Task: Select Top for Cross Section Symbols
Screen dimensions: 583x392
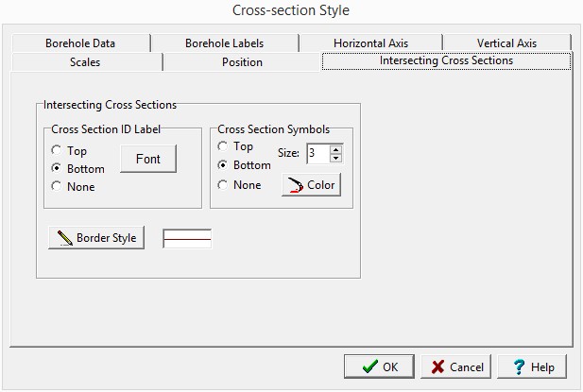Action: pyautogui.click(x=224, y=146)
